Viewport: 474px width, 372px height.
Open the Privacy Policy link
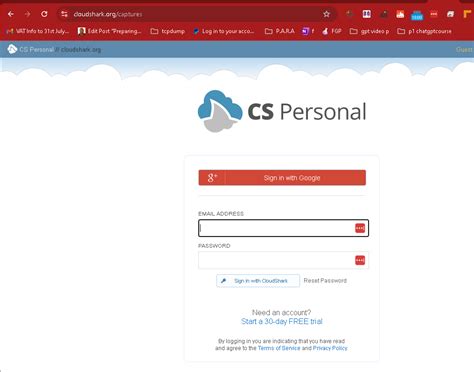(x=330, y=348)
